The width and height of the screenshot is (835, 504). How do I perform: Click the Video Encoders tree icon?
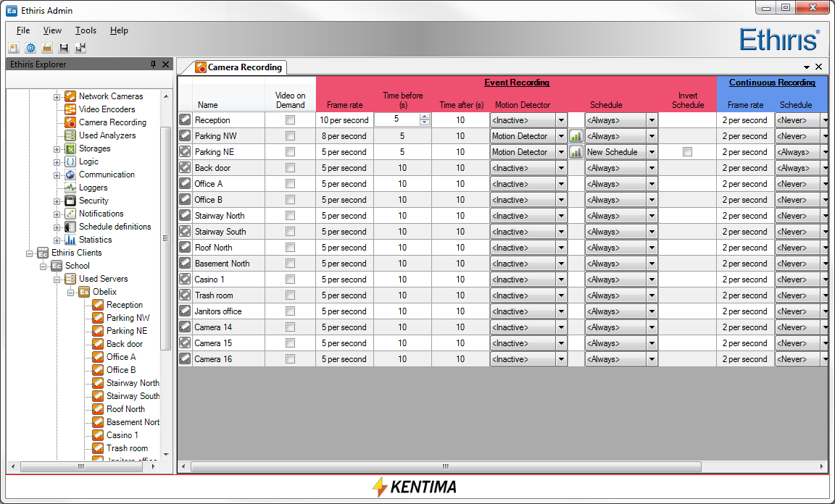click(x=70, y=109)
